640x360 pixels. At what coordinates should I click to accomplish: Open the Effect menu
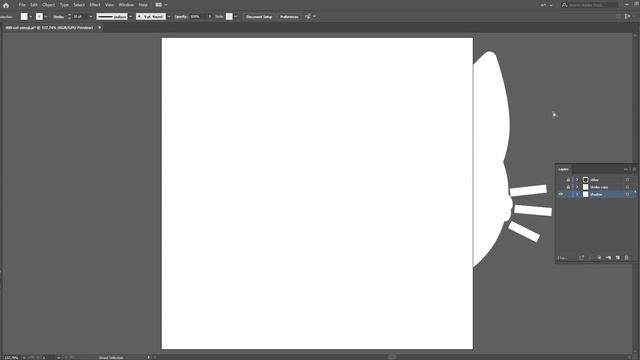coord(95,5)
